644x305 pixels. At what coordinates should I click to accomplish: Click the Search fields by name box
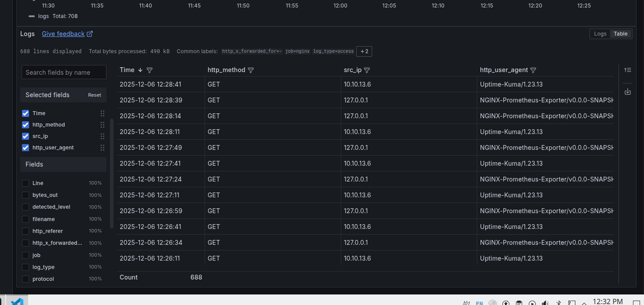point(64,73)
